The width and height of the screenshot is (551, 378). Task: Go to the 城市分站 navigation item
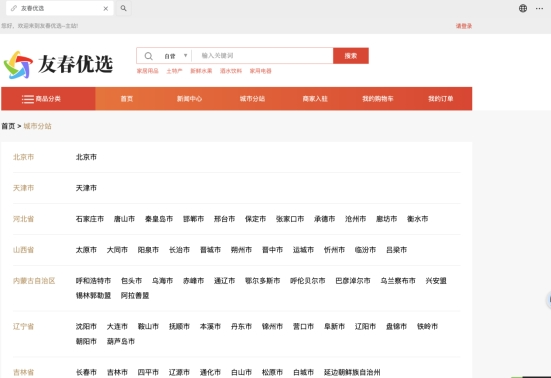pos(252,99)
